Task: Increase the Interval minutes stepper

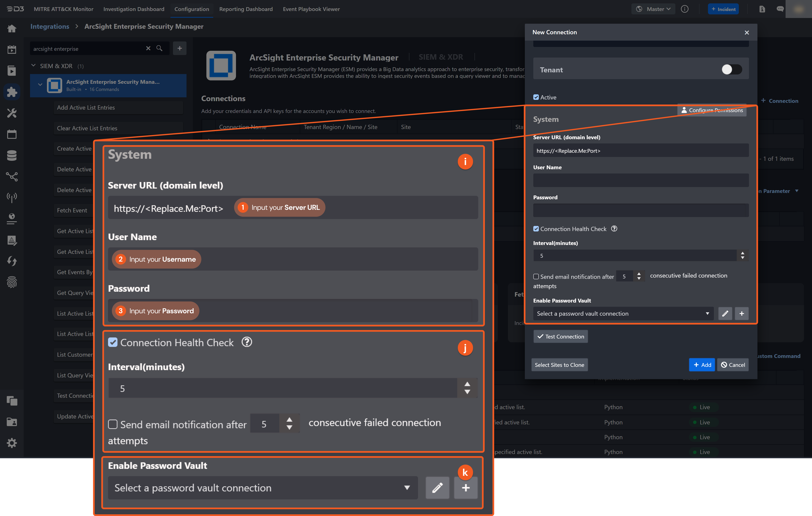Action: pyautogui.click(x=742, y=253)
